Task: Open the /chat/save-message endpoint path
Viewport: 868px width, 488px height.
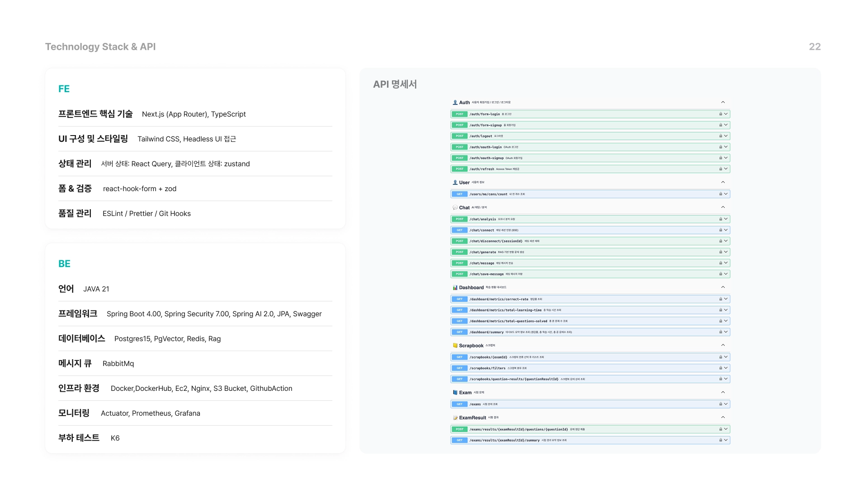Action: (486, 274)
